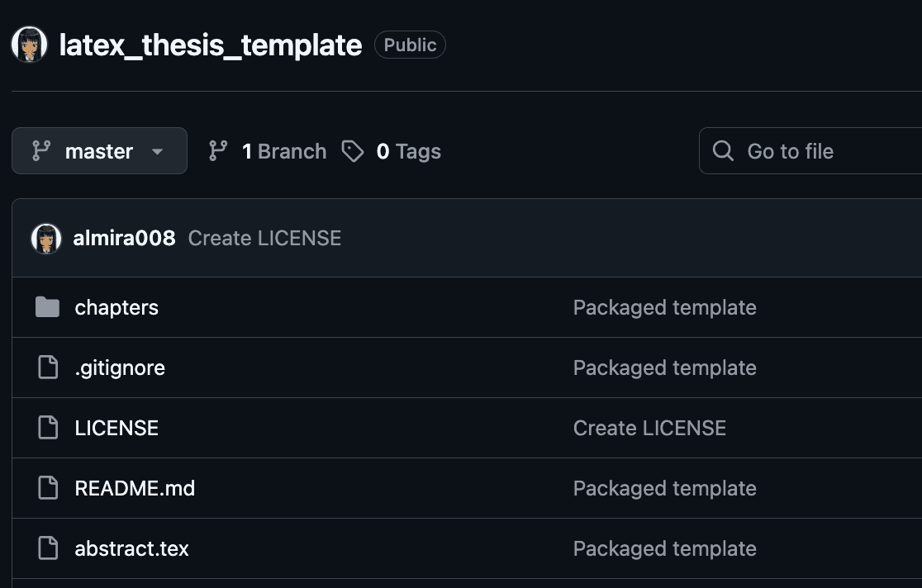Screen dimensions: 922x588
Task: Open the chapters folder
Action: 116,307
